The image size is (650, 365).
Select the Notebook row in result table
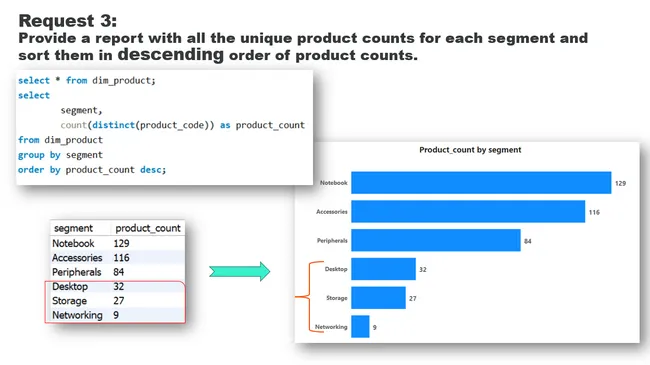point(117,243)
